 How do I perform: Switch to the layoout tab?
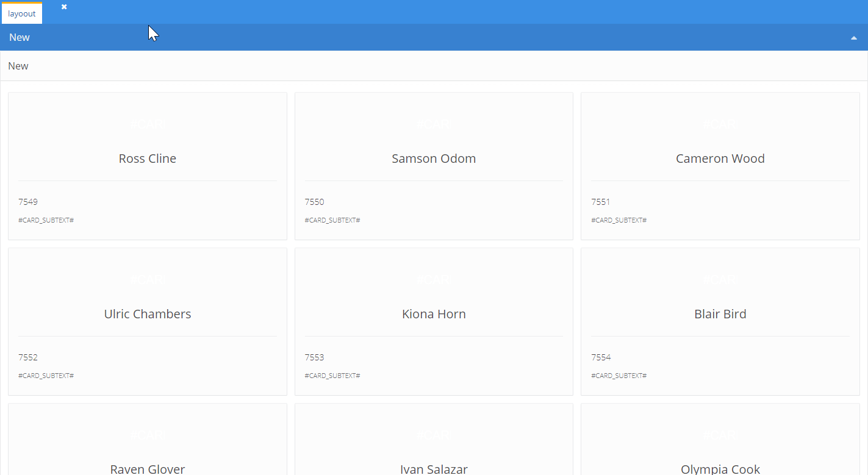[x=22, y=13]
